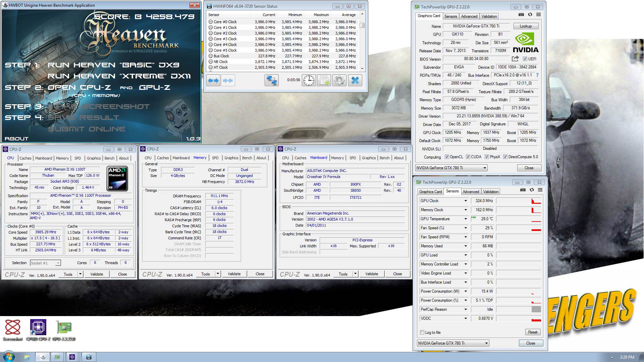Open Bench tab in CPU-Z Mainboard window
The image size is (644, 362).
(x=384, y=158)
